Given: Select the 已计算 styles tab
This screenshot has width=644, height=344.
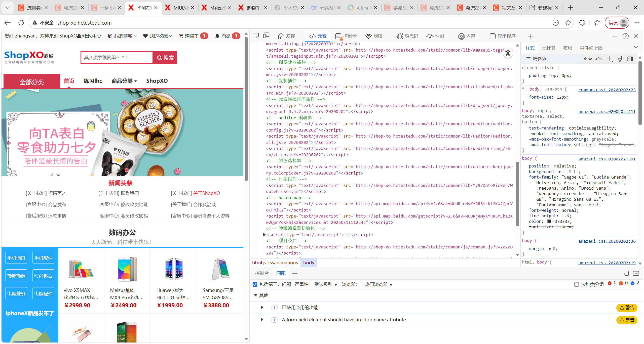Looking at the screenshot, I should pyautogui.click(x=549, y=48).
